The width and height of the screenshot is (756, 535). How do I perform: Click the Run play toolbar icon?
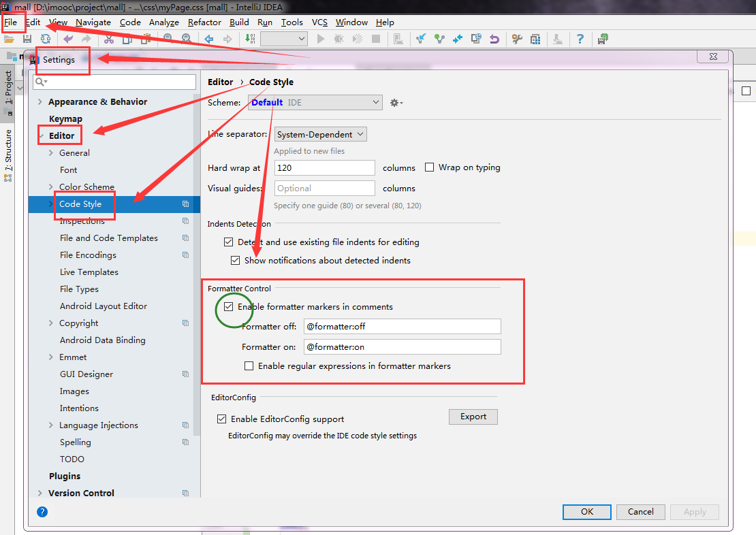tap(321, 39)
